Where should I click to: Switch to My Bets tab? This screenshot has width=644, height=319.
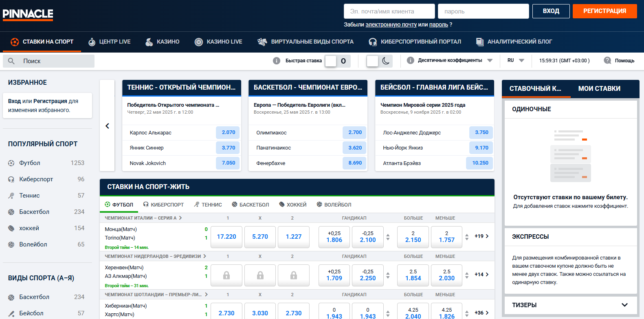click(x=599, y=88)
